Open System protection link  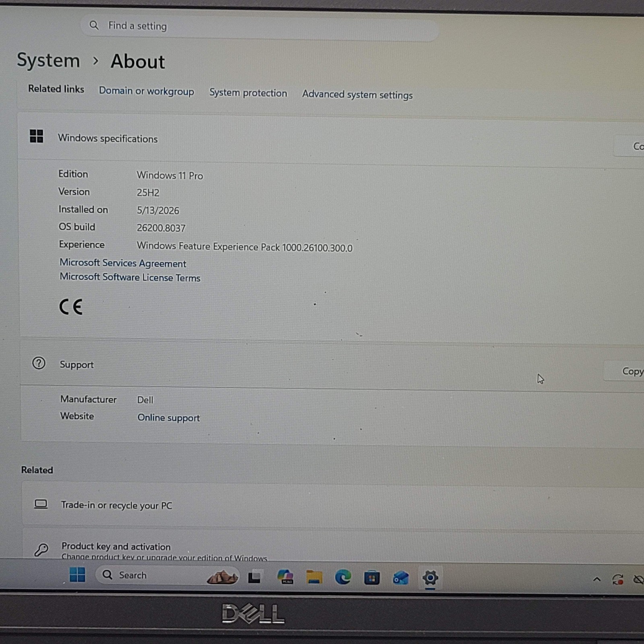248,93
